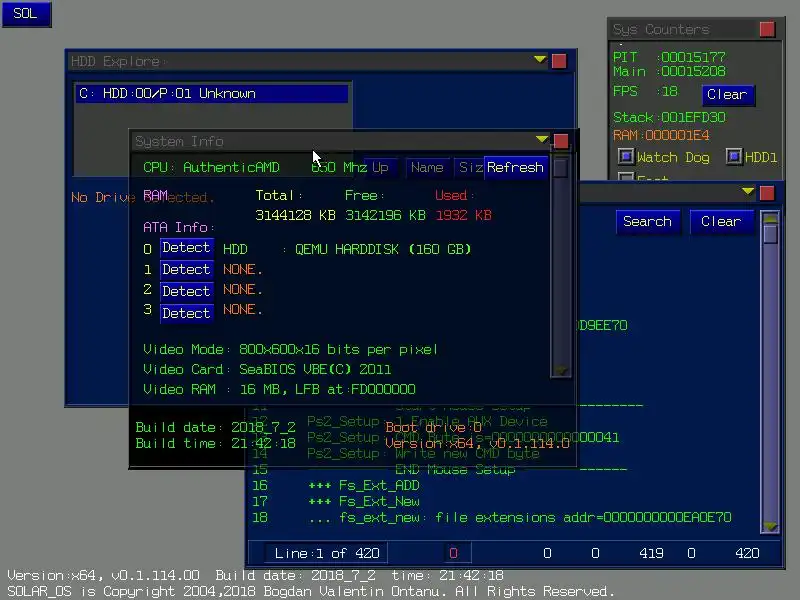The image size is (800, 600).
Task: Click log window scrollbar up arrow
Action: click(x=770, y=218)
